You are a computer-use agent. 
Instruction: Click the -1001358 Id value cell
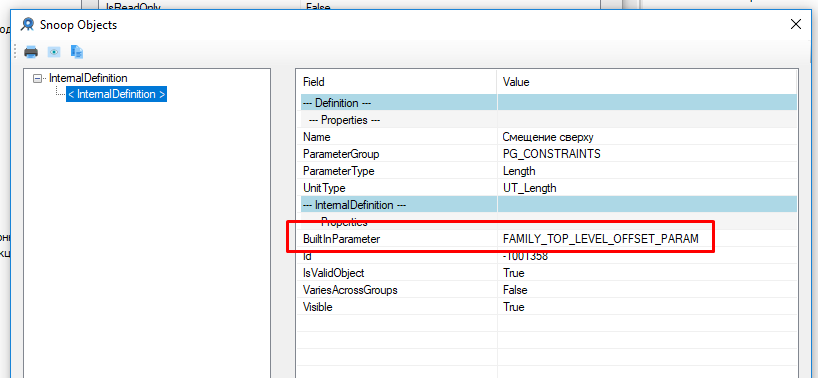[647, 256]
